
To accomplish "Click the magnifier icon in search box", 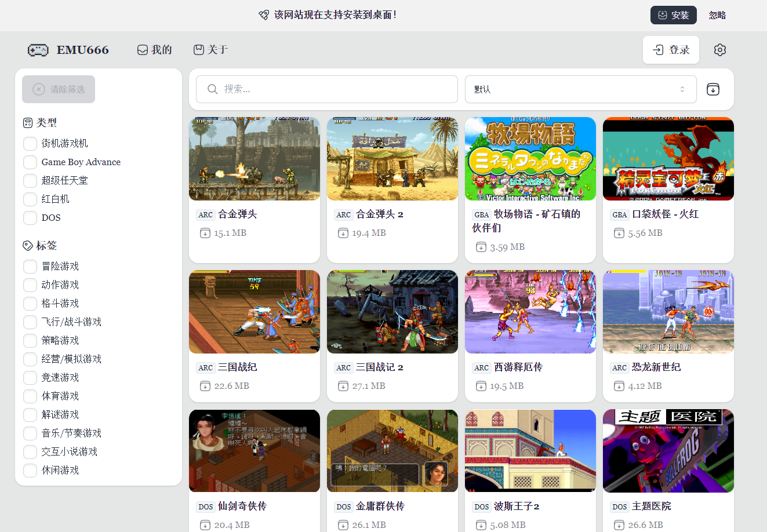I will 213,89.
